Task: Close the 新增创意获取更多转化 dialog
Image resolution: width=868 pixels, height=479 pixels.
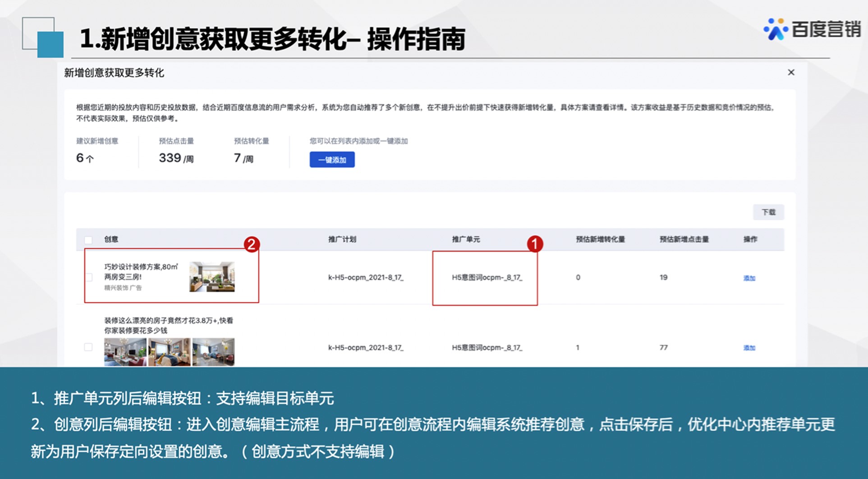Action: 791,73
